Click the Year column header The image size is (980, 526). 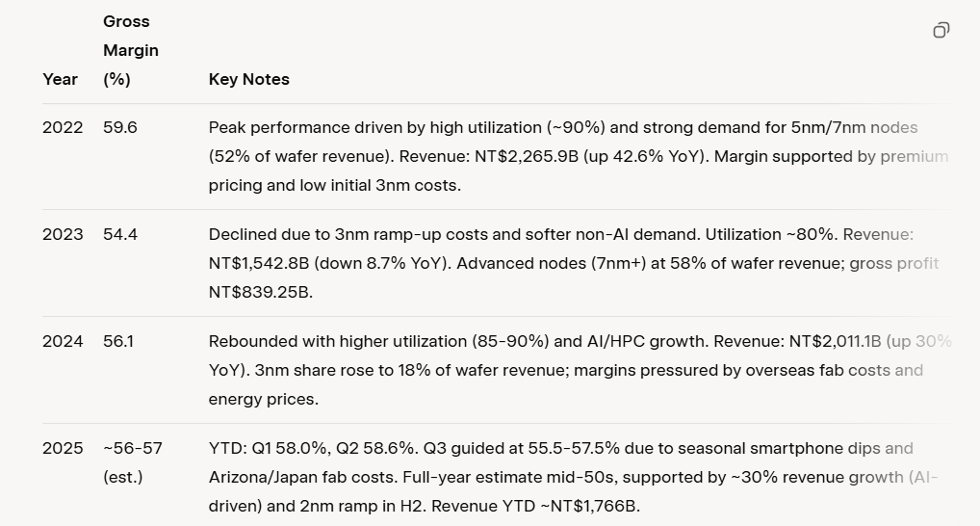60,80
